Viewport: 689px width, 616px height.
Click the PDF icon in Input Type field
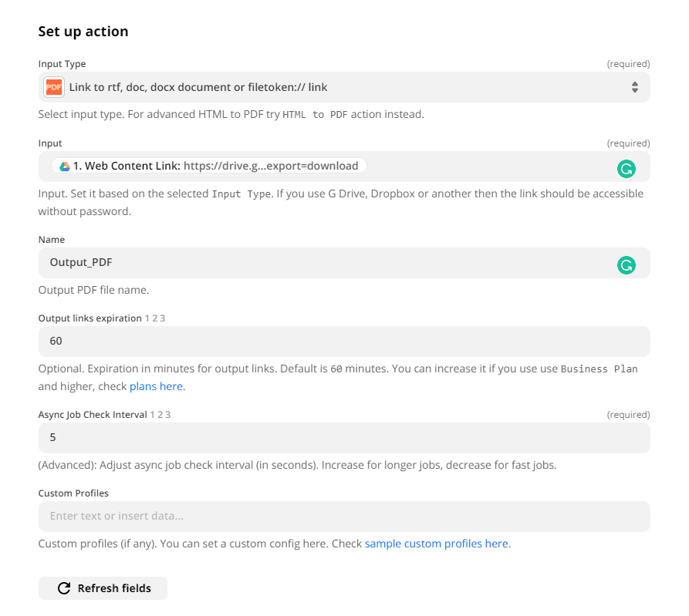coord(54,87)
